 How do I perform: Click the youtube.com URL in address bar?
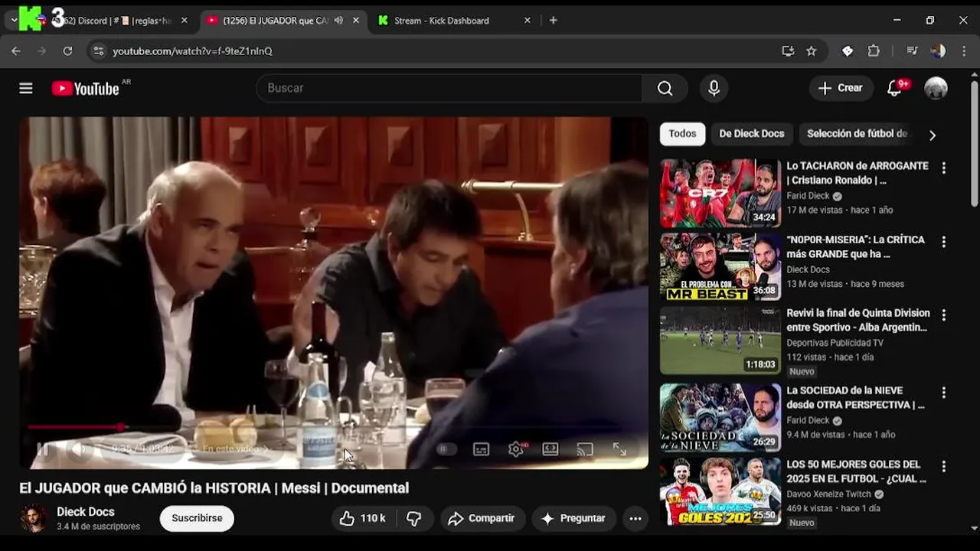point(192,51)
